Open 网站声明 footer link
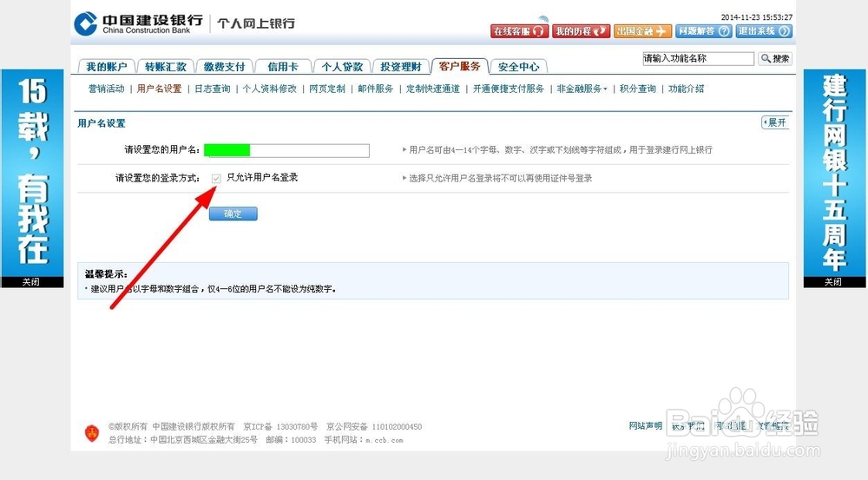868x480 pixels. point(646,425)
